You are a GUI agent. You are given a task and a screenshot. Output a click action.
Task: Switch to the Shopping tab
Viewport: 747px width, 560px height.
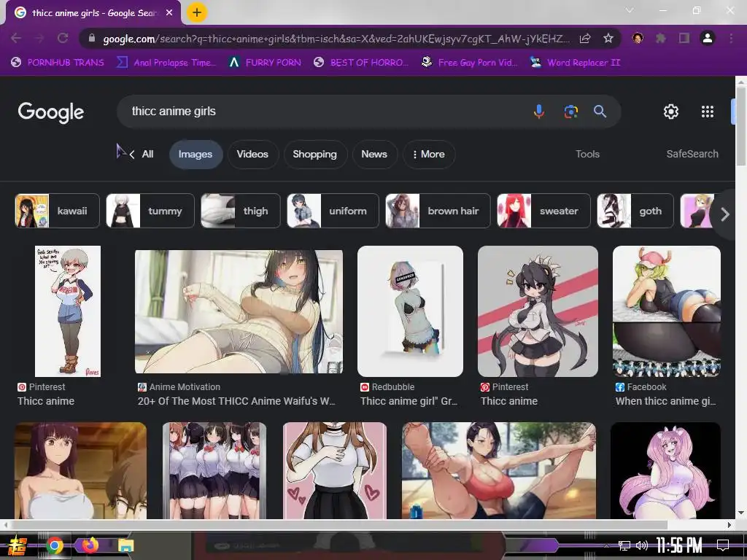(x=315, y=155)
